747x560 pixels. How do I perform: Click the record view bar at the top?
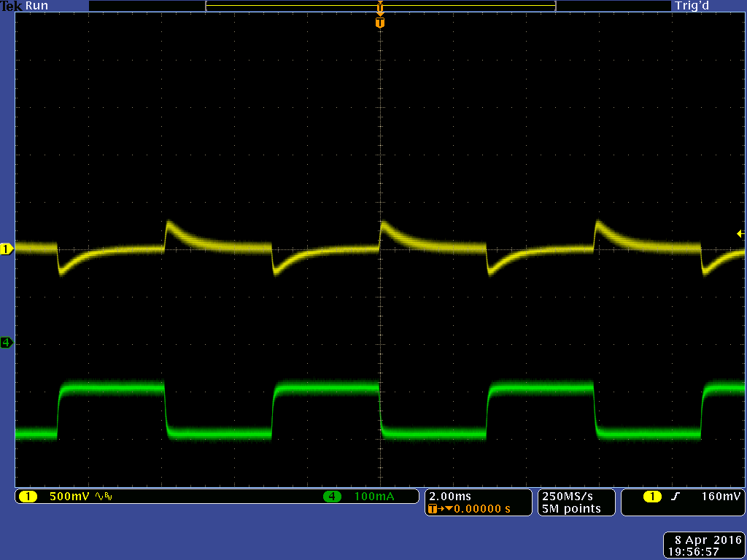pos(380,6)
